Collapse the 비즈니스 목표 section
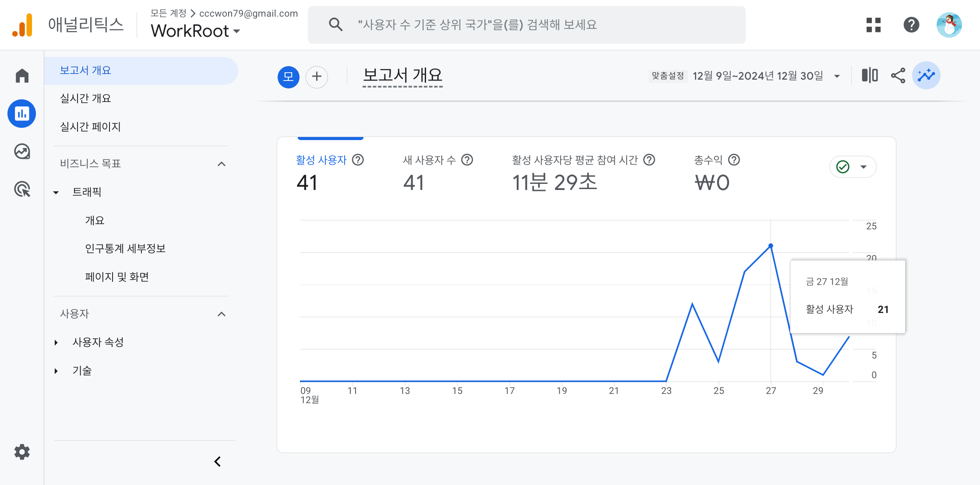This screenshot has width=980, height=485. click(222, 164)
